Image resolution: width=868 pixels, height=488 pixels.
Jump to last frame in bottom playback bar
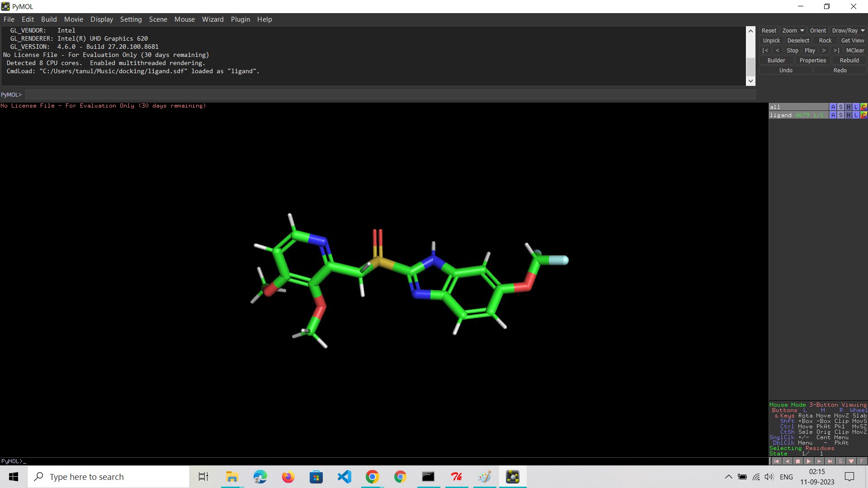click(x=830, y=461)
